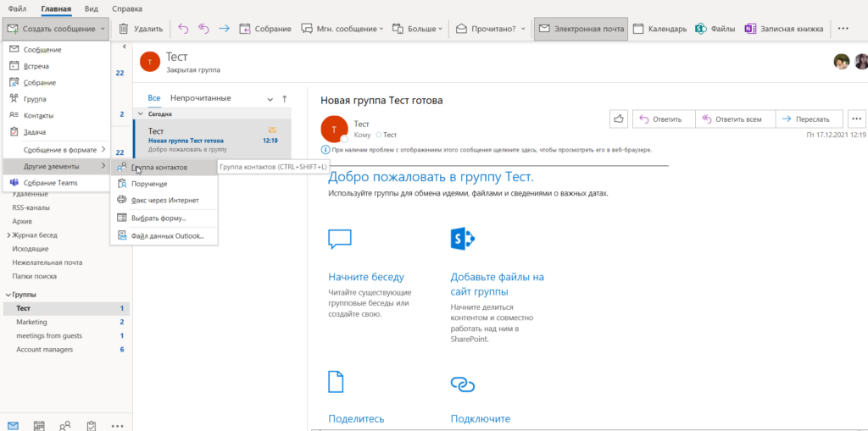Open the Файл menu

(18, 8)
